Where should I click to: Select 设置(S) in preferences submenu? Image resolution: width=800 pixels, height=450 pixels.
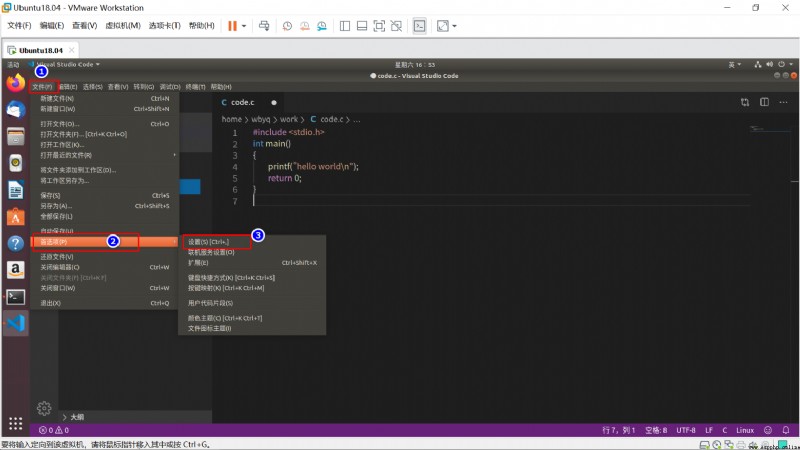click(x=252, y=242)
